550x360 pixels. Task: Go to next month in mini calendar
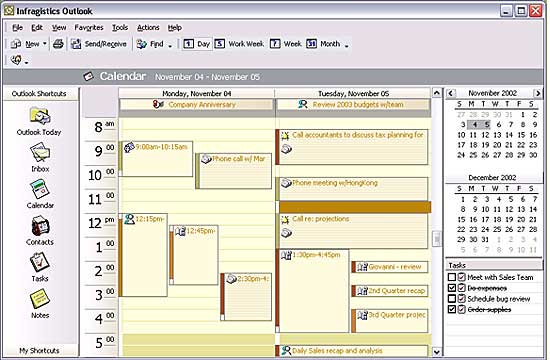tap(537, 93)
